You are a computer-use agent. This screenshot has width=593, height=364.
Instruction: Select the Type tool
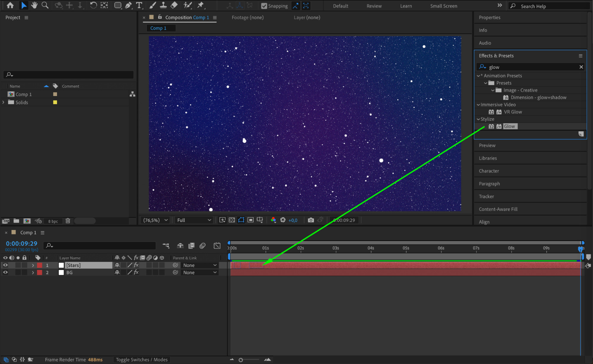pos(139,5)
